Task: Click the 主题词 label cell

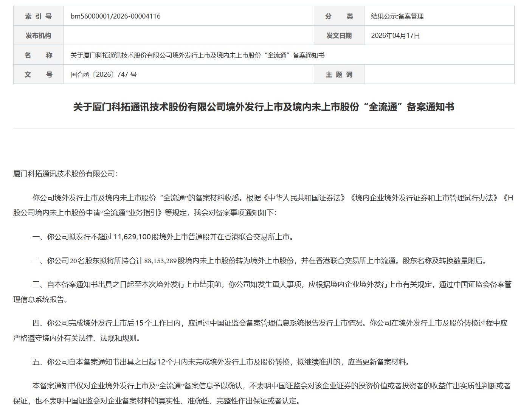Action: click(339, 74)
